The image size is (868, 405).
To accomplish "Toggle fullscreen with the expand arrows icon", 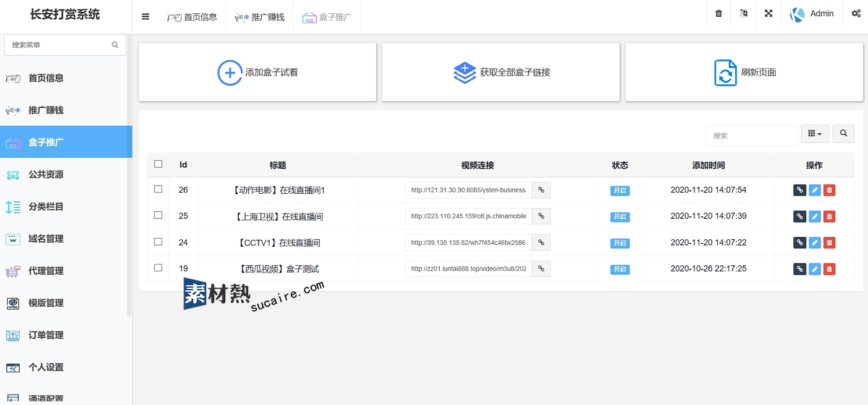I will click(768, 13).
